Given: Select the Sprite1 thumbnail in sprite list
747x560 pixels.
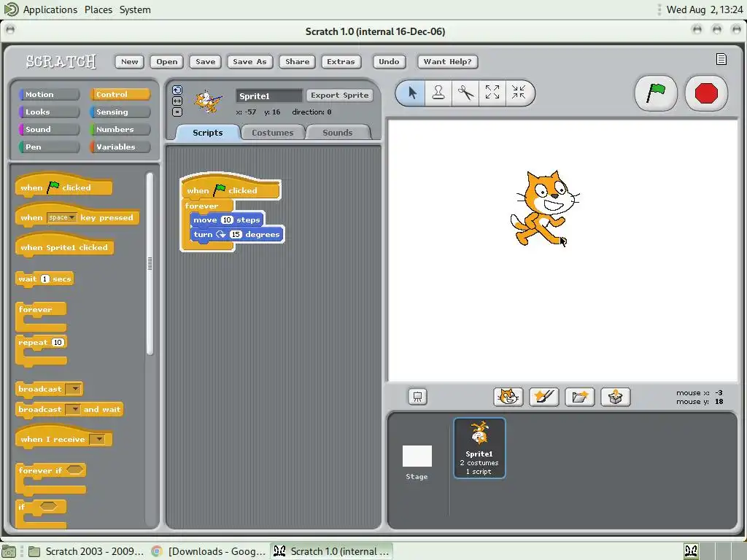Looking at the screenshot, I should (479, 448).
